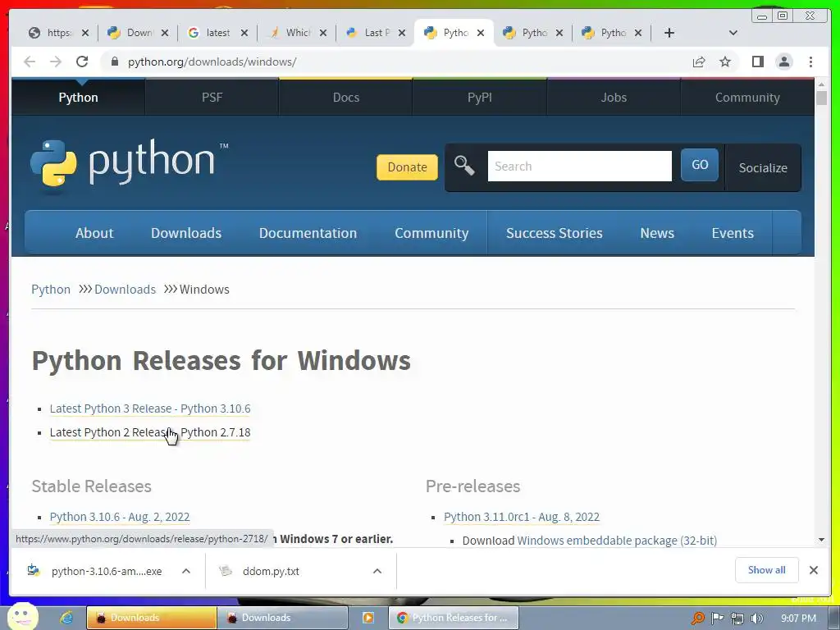The width and height of the screenshot is (840, 630).
Task: Open Python 3.10.6 - Aug. 2, 2022 link
Action: tap(120, 517)
